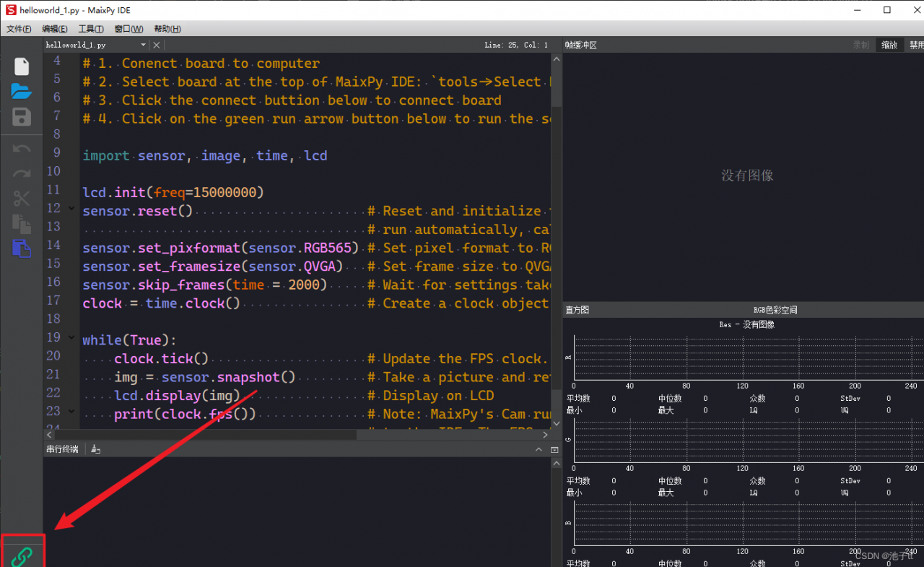This screenshot has height=567, width=924.
Task: Open the 窗口(W) menu
Action: [128, 29]
